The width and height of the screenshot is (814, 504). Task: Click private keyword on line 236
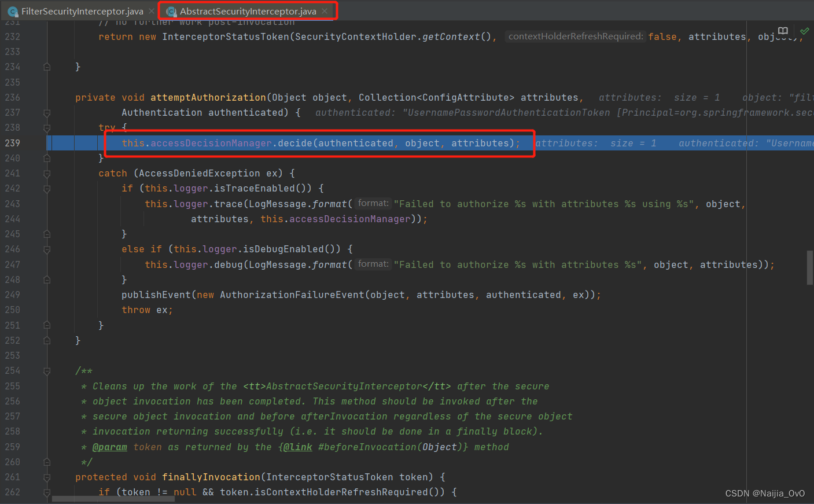click(95, 97)
